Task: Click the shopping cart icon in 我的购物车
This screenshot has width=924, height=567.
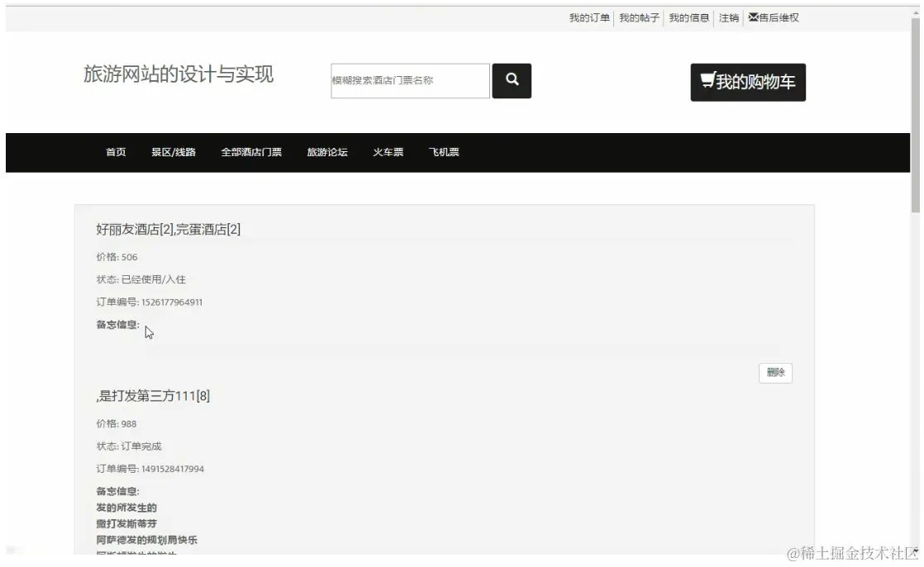Action: pyautogui.click(x=707, y=80)
